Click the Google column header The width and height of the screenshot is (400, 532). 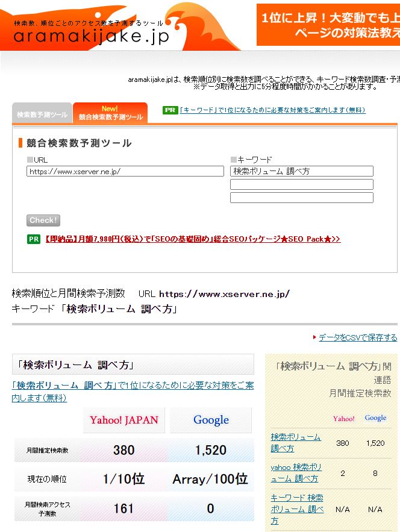[x=211, y=420]
